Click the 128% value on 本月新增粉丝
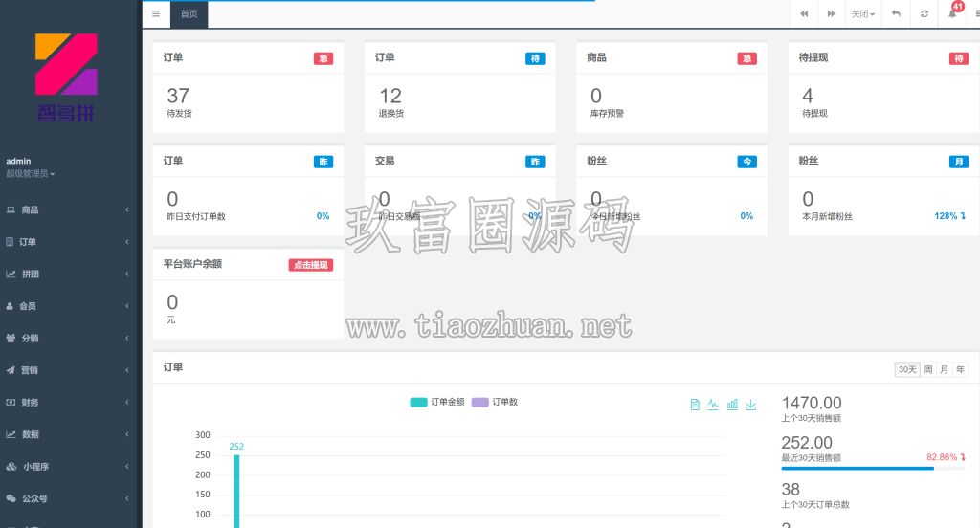Image resolution: width=980 pixels, height=528 pixels. pyautogui.click(x=946, y=215)
